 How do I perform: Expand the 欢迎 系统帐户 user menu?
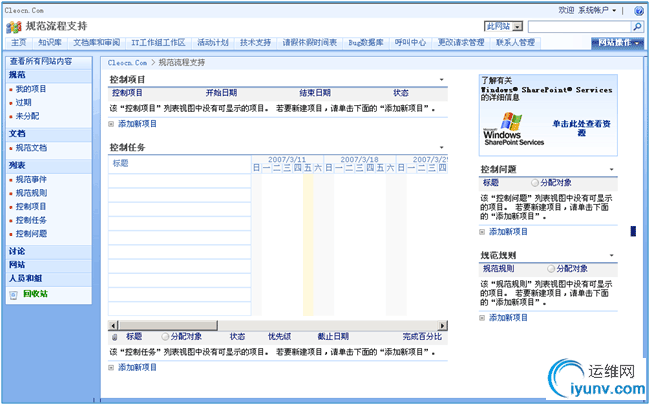coord(587,10)
